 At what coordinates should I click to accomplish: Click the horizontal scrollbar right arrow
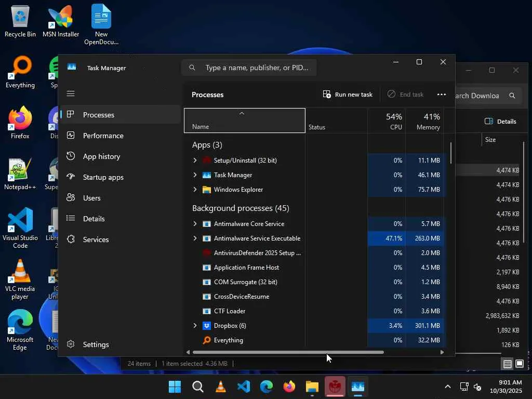442,352
